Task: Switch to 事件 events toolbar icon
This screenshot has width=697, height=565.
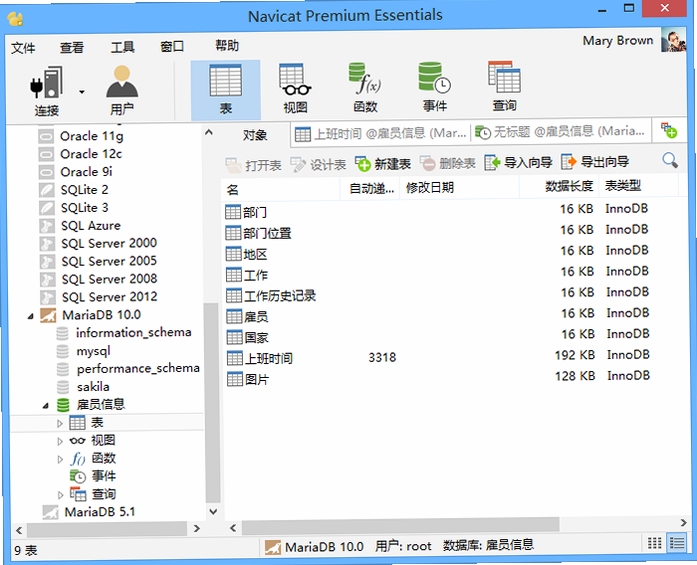Action: click(x=434, y=87)
